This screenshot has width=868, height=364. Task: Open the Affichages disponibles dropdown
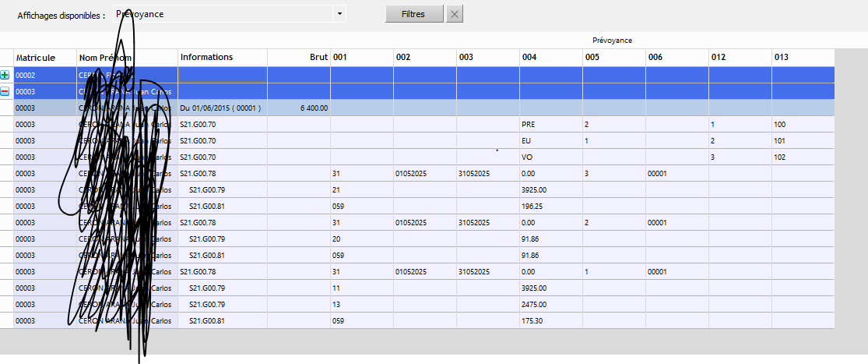point(339,14)
